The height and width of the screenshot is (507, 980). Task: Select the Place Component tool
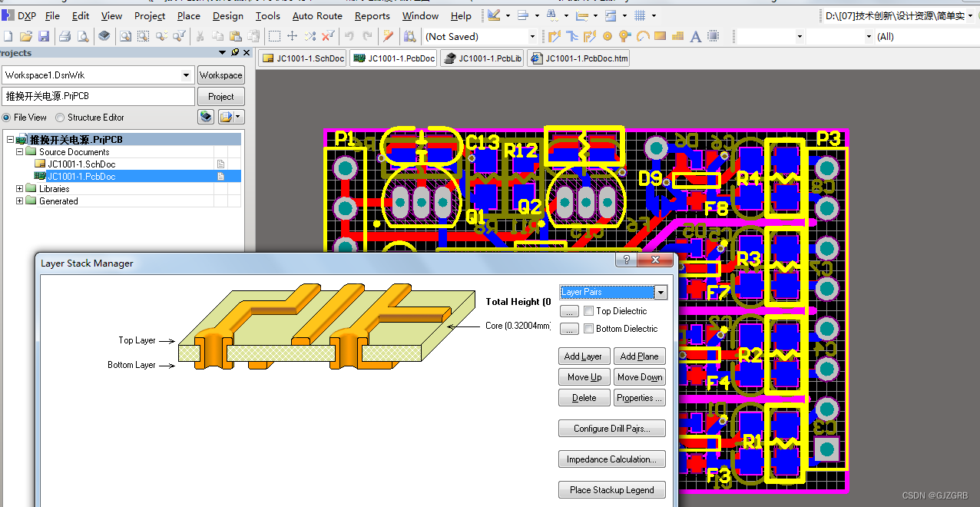point(713,35)
